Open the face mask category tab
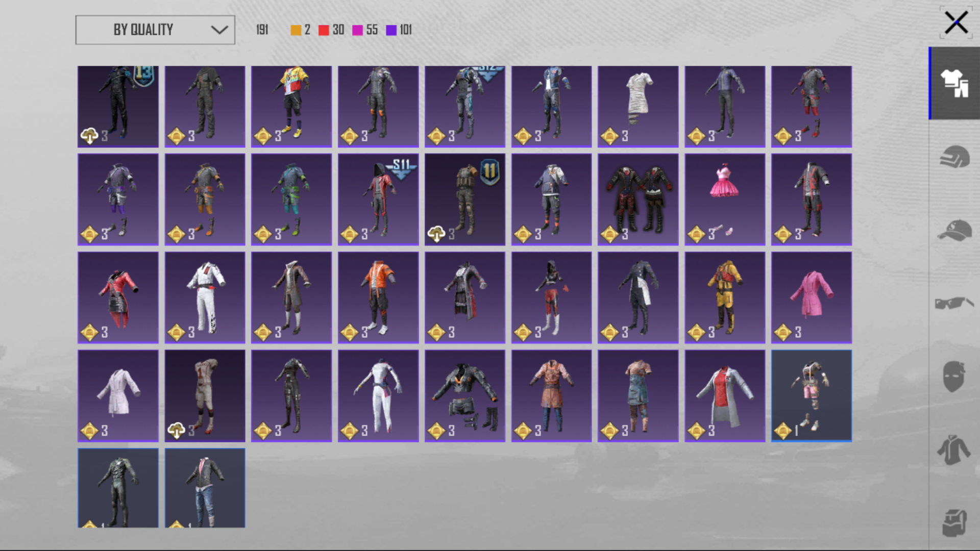This screenshot has width=980, height=551. (954, 377)
